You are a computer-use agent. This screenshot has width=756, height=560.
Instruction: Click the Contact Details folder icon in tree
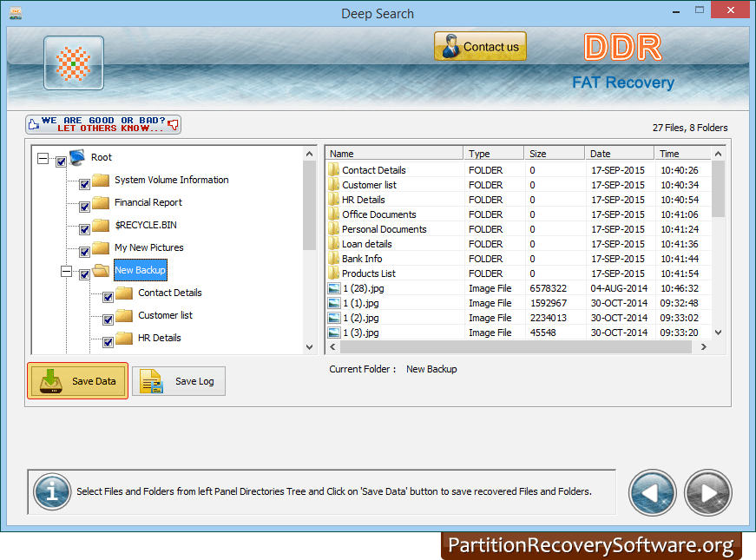pyautogui.click(x=124, y=293)
